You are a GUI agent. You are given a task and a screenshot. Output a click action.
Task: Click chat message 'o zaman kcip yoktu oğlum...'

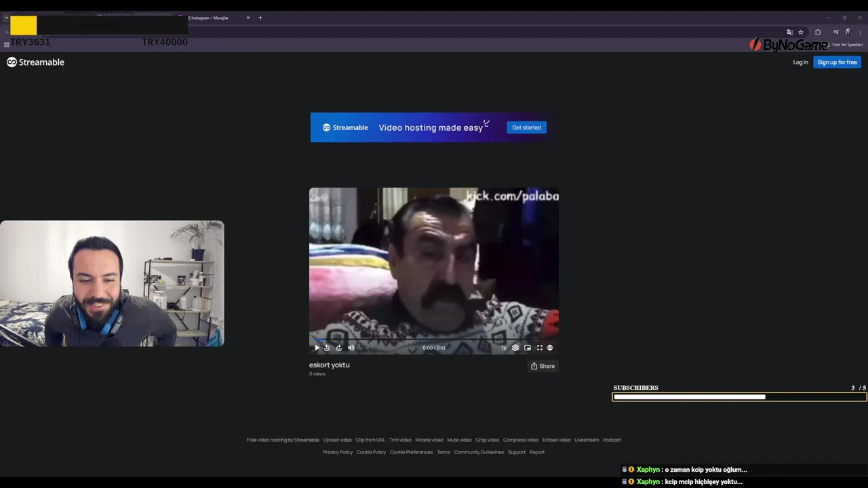(x=706, y=470)
